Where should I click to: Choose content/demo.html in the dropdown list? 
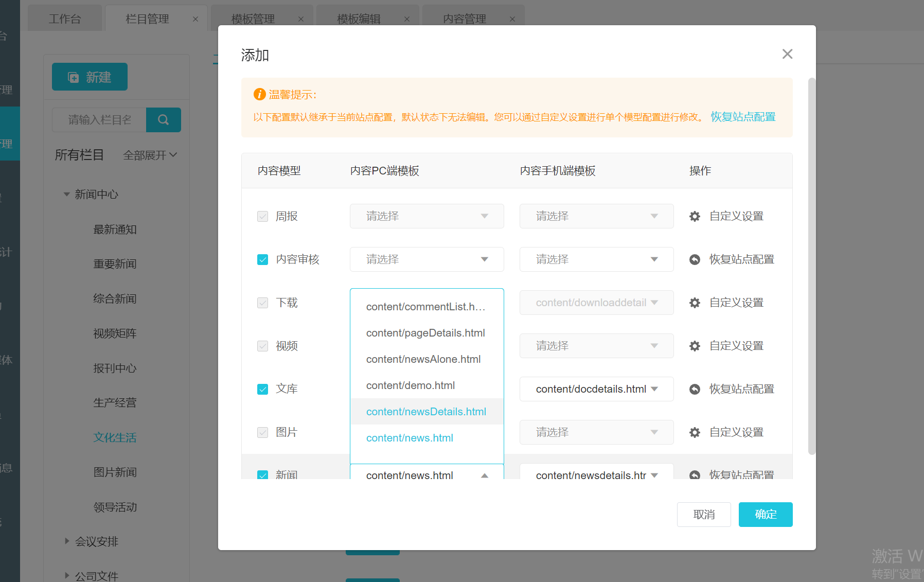coord(410,385)
